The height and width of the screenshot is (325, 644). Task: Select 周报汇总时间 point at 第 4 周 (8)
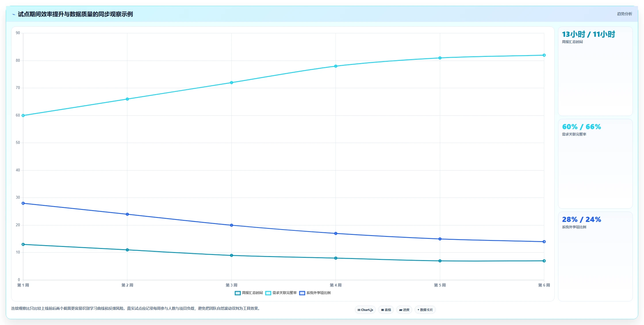[x=336, y=258]
